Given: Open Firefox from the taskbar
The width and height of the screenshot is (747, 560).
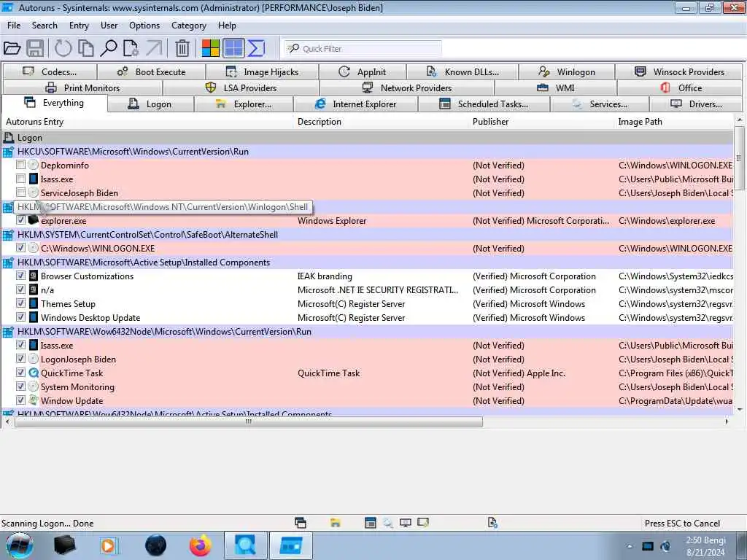Looking at the screenshot, I should click(x=200, y=545).
